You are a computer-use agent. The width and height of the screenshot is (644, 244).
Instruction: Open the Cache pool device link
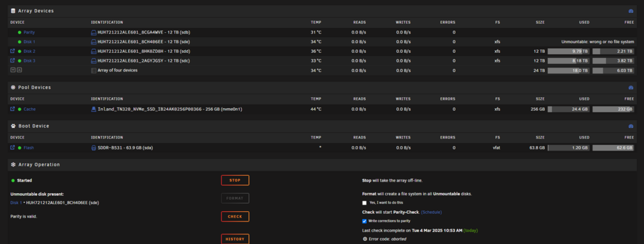(x=30, y=109)
